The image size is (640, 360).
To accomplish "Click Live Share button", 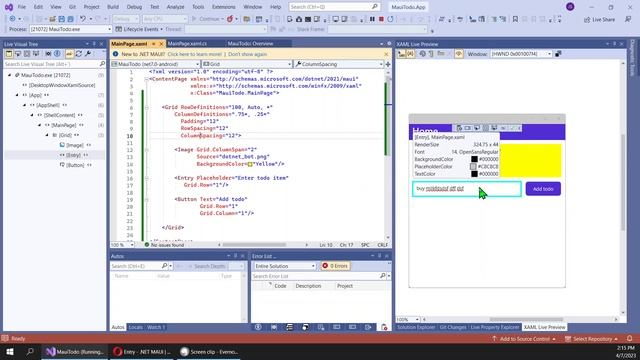I will click(x=599, y=20).
